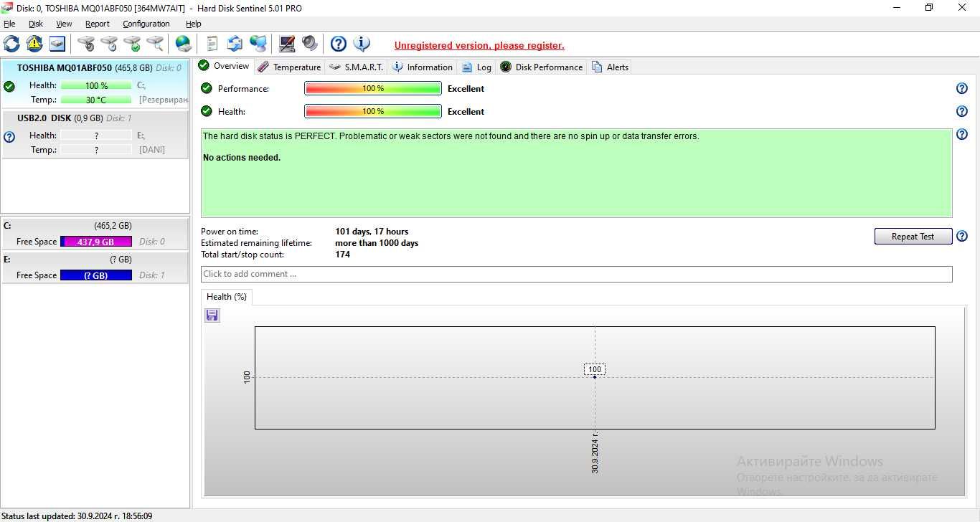Click the globe with monitor network icon
980x522 pixels.
258,44
